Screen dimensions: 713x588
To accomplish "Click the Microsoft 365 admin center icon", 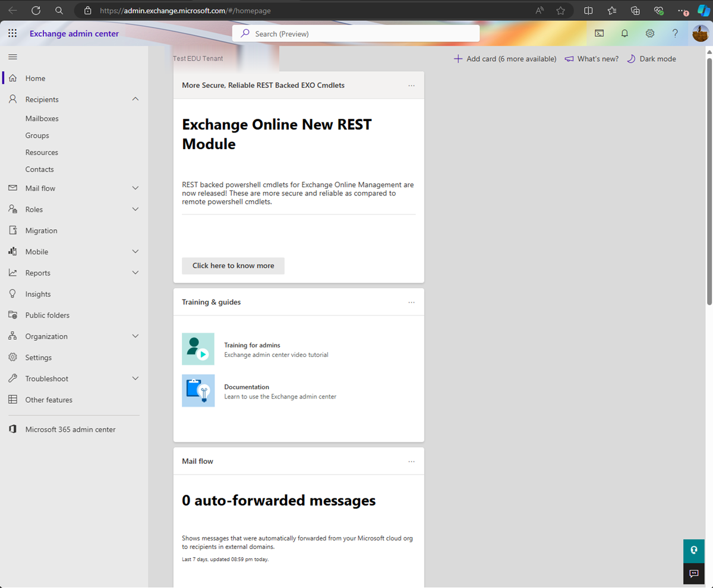I will coord(12,429).
